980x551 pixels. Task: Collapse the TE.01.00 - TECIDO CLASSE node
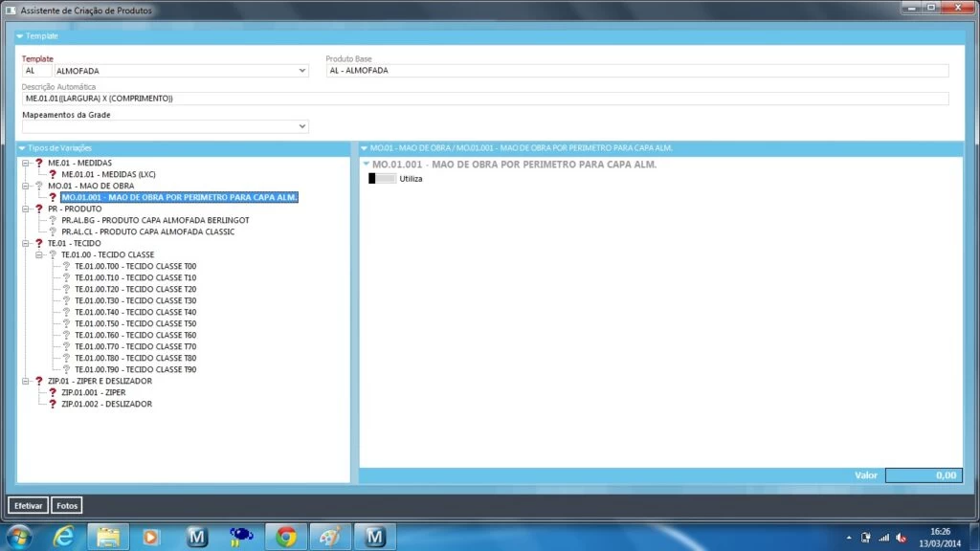tap(38, 254)
